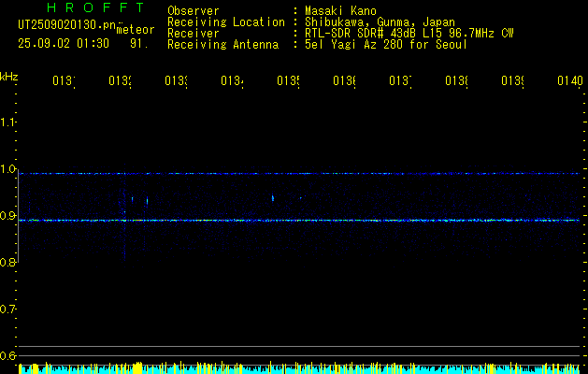Click the 0136 time marker
588x374 pixels.
coord(344,80)
